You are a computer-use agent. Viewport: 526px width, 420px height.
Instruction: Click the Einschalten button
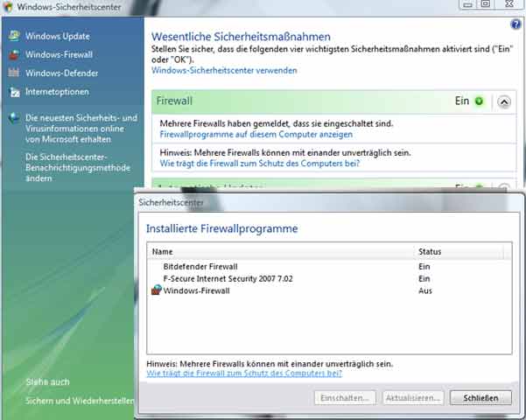tap(345, 398)
